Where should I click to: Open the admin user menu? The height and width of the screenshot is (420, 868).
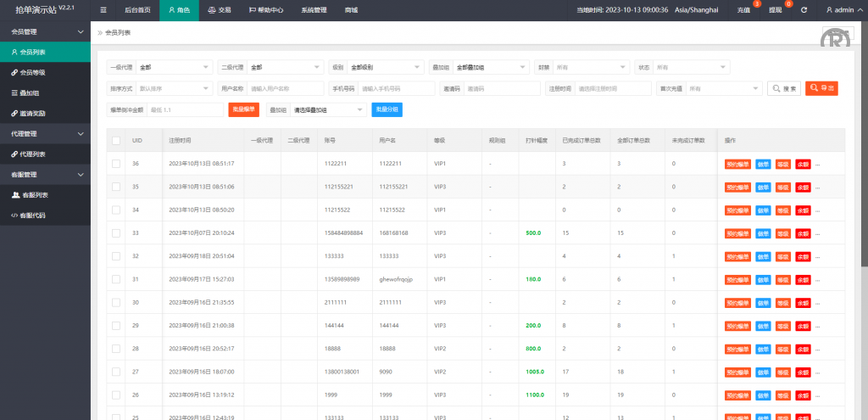click(x=843, y=10)
